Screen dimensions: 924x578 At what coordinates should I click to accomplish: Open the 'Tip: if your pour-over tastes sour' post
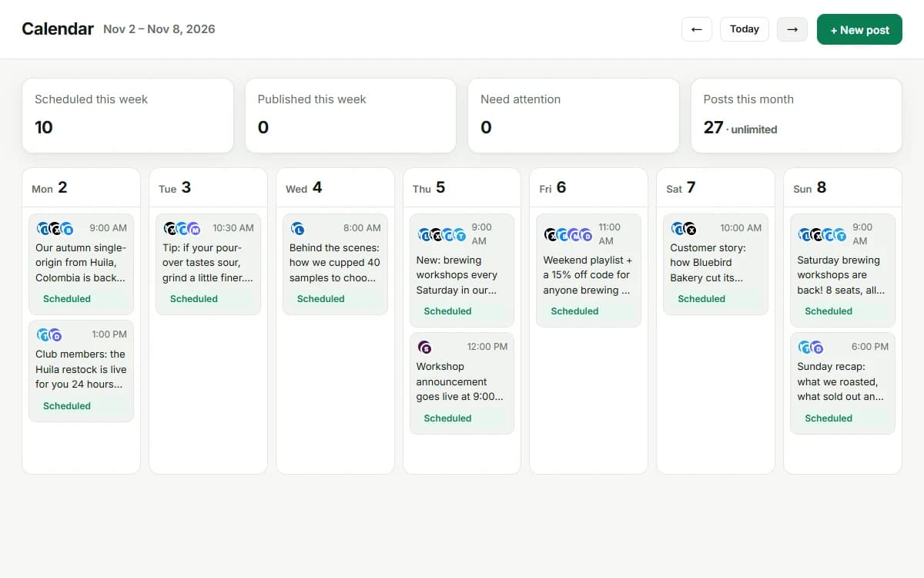tap(208, 264)
